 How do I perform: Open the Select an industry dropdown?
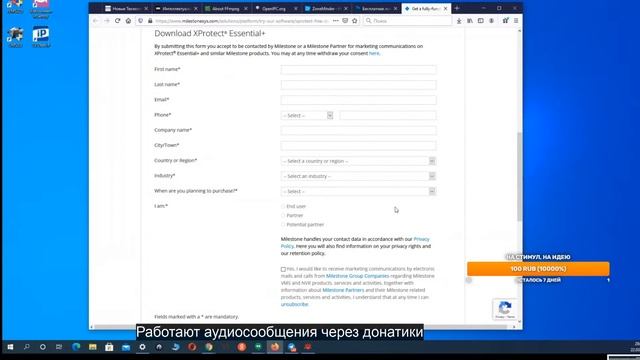(x=358, y=176)
